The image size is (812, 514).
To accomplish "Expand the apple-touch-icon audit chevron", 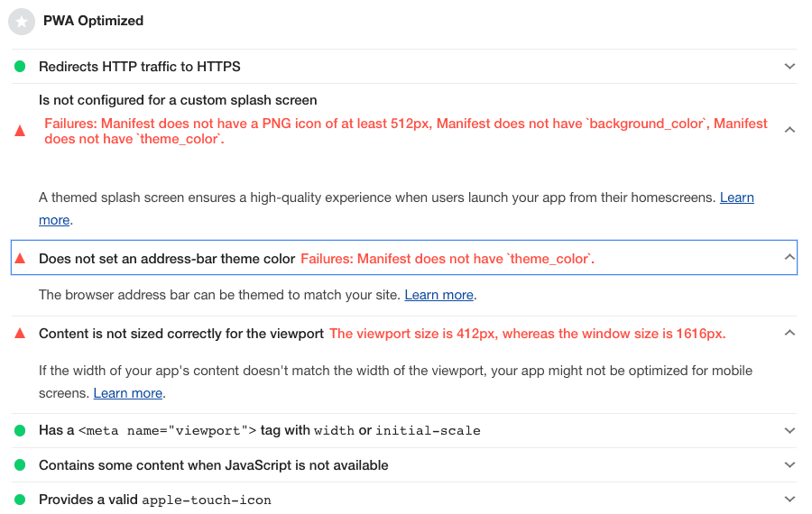I will point(789,499).
